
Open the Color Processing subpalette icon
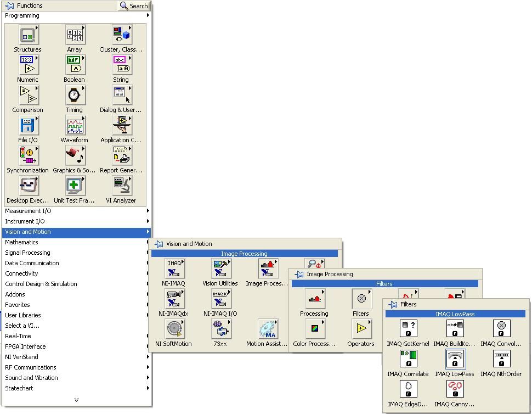[x=315, y=329]
